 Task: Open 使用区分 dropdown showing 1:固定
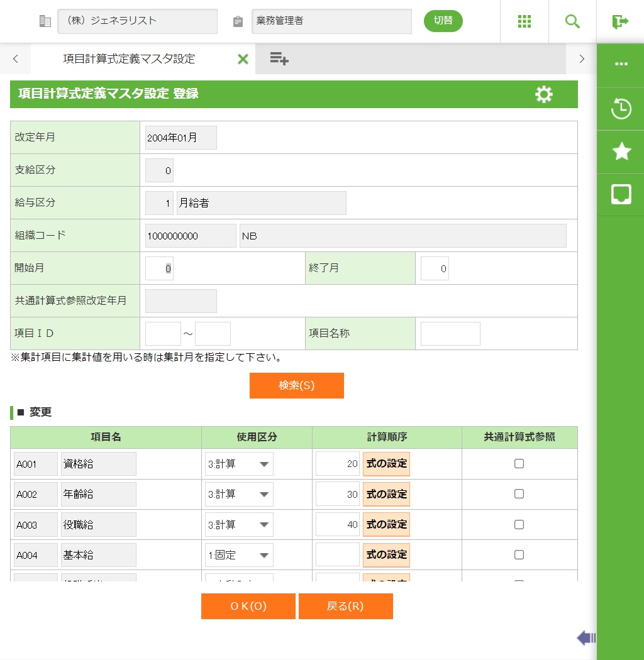point(239,555)
